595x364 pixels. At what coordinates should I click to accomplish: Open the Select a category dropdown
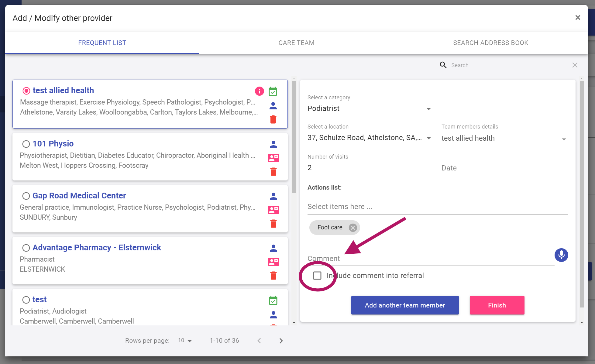370,108
